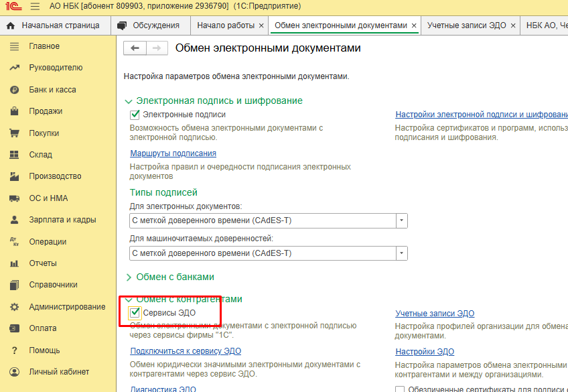Viewport: 568px width, 392px height.
Task: Click the Помощь question mark icon
Action: pyautogui.click(x=14, y=350)
